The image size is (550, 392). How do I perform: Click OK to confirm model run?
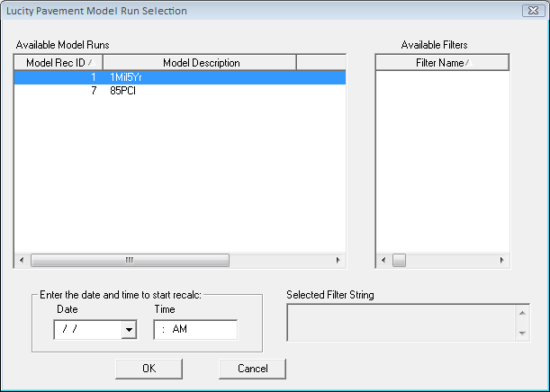[149, 369]
